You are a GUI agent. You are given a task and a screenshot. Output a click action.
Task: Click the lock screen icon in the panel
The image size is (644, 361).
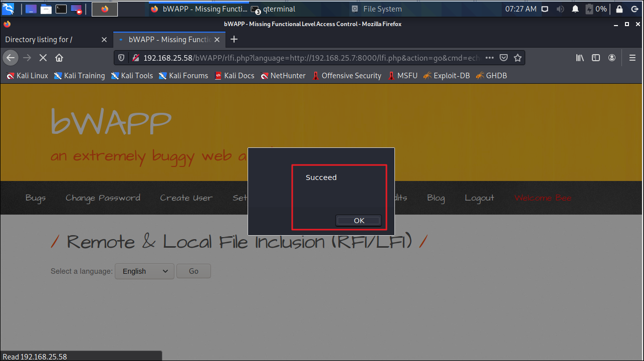[x=620, y=9]
